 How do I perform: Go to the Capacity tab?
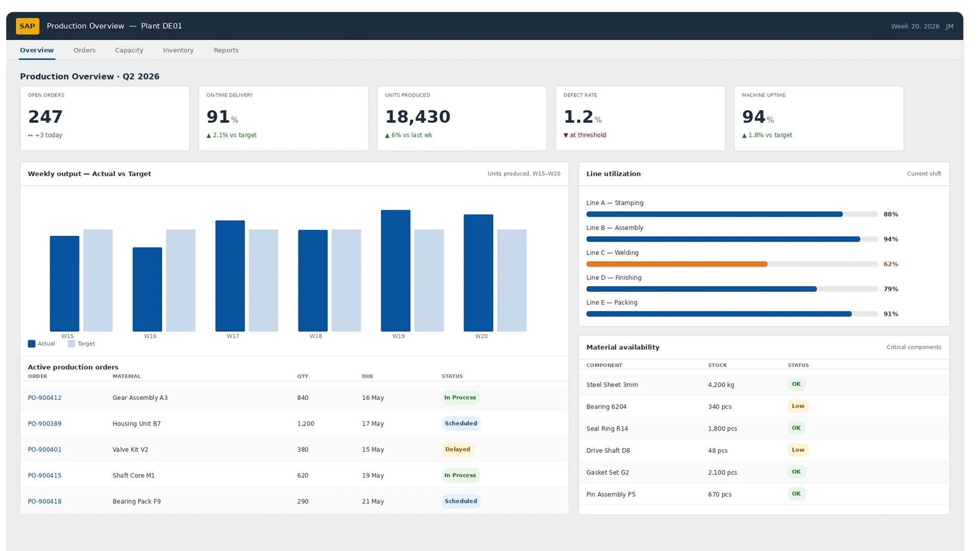pos(129,50)
